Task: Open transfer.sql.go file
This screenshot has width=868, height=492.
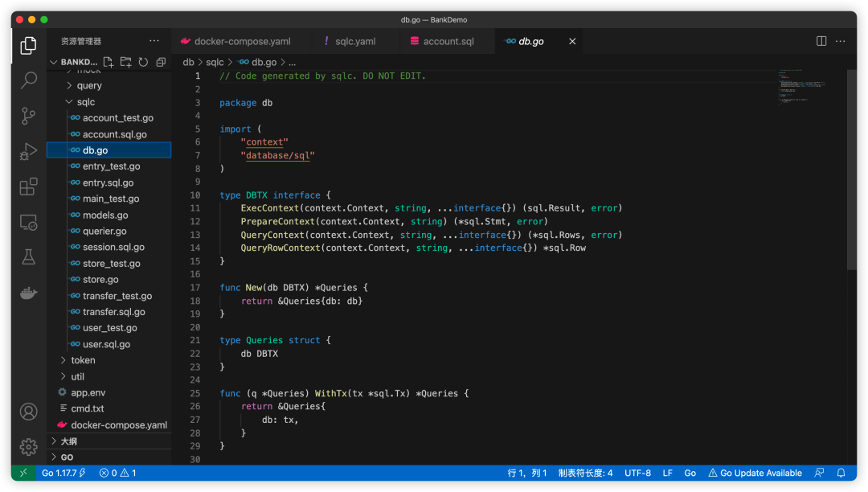Action: 109,312
